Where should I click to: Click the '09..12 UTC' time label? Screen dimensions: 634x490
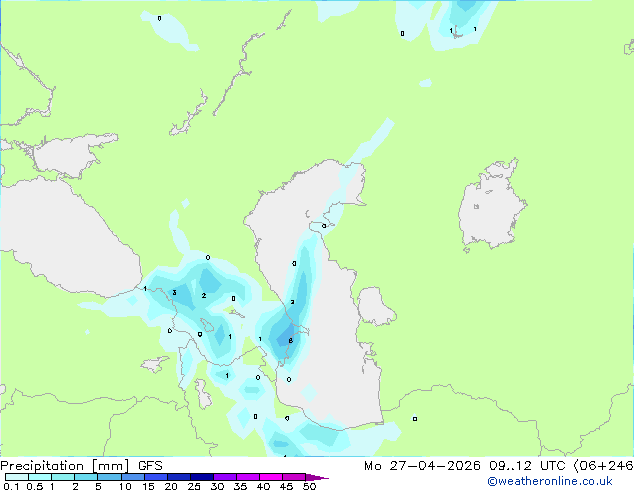pos(527,466)
